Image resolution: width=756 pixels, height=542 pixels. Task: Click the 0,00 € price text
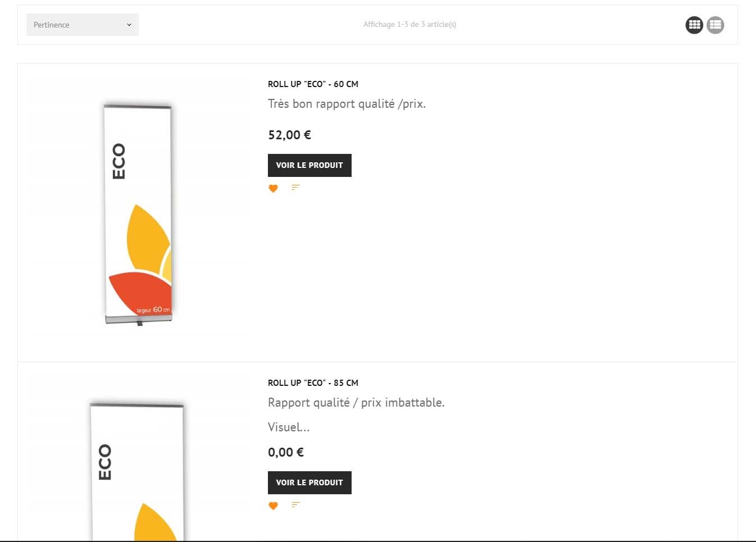(286, 452)
